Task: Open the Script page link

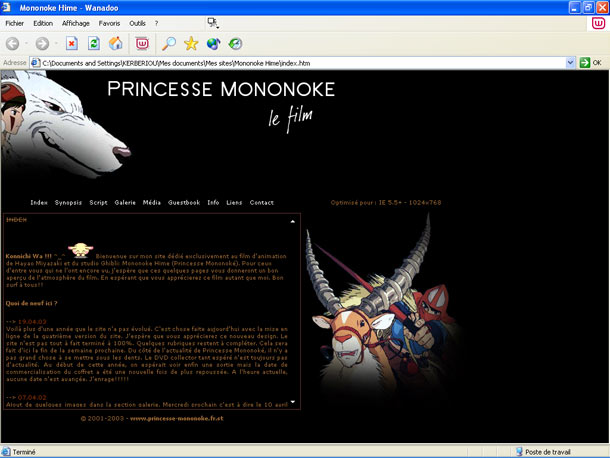Action: tap(98, 202)
